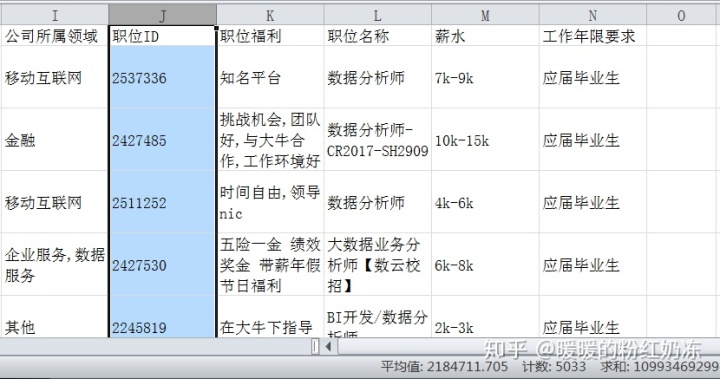This screenshot has height=379, width=720.
Task: Select column J header
Action: coord(162,15)
